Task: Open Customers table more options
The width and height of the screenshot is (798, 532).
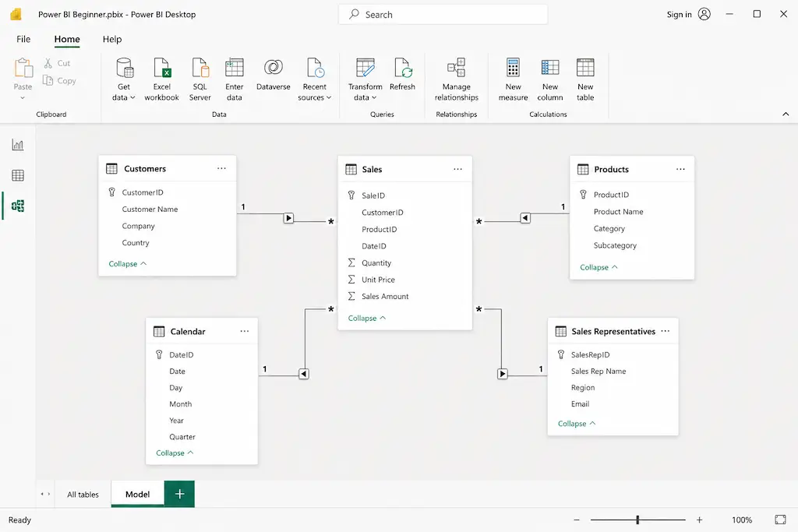Action: coord(221,168)
